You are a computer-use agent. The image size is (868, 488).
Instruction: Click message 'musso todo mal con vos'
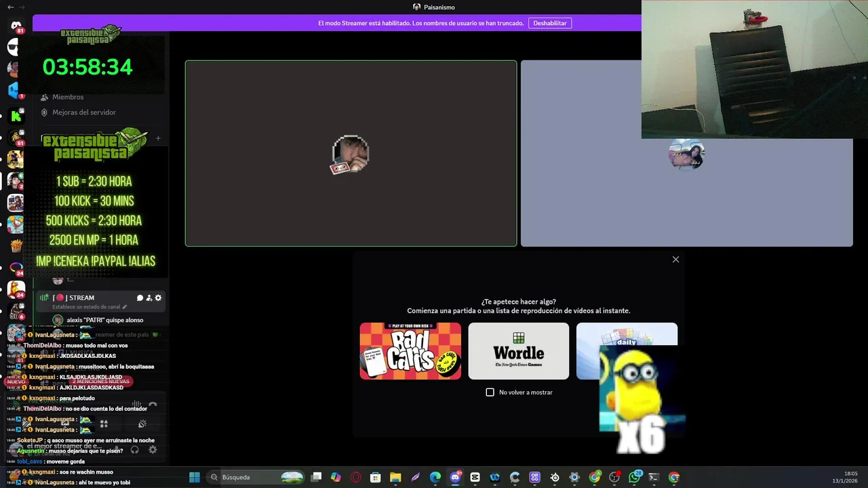pos(98,346)
